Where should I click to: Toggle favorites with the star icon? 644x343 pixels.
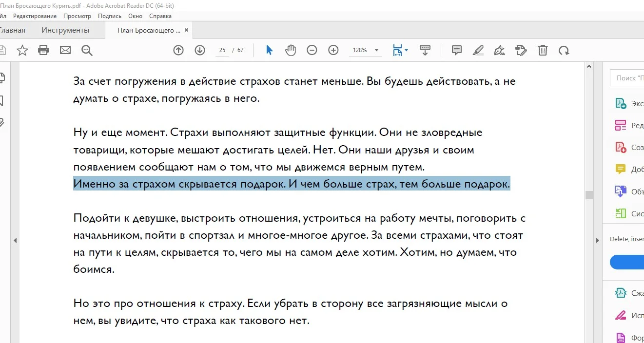(22, 50)
